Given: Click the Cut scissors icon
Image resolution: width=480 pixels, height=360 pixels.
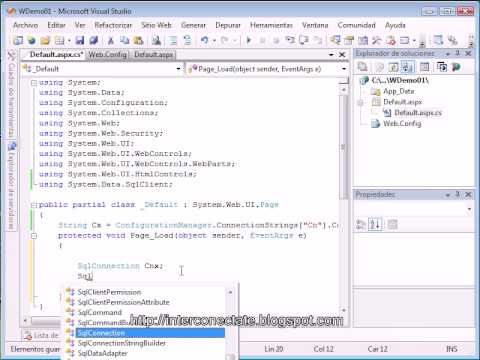Looking at the screenshot, I should click(x=111, y=40).
